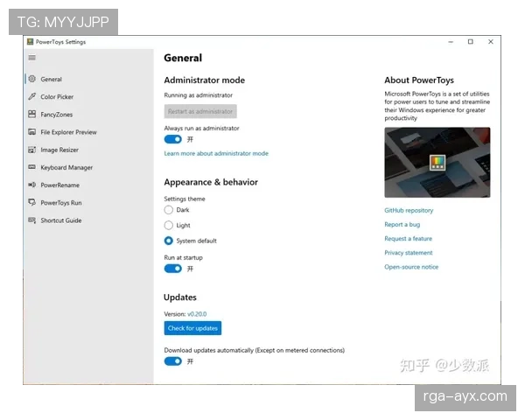Open the Shortcut Guide page
525x420 pixels.
click(88, 220)
